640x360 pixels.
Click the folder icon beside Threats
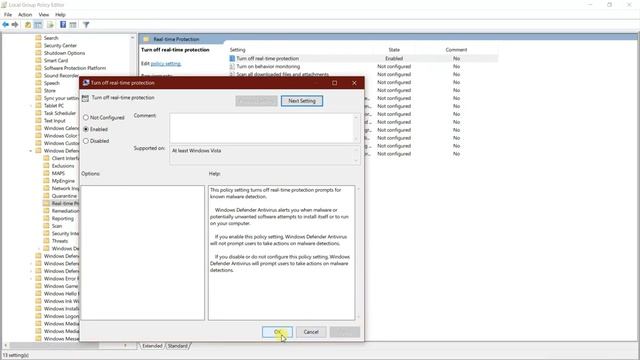tap(47, 241)
